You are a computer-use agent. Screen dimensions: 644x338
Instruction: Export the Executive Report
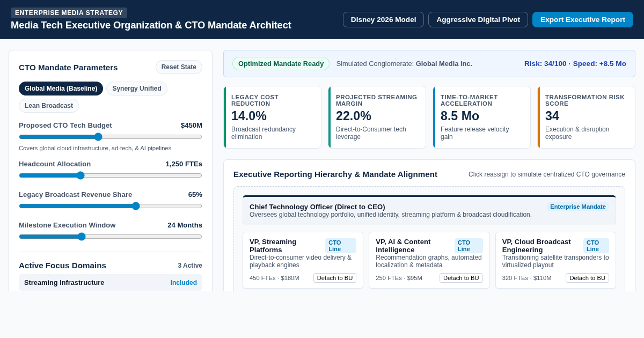pyautogui.click(x=583, y=19)
